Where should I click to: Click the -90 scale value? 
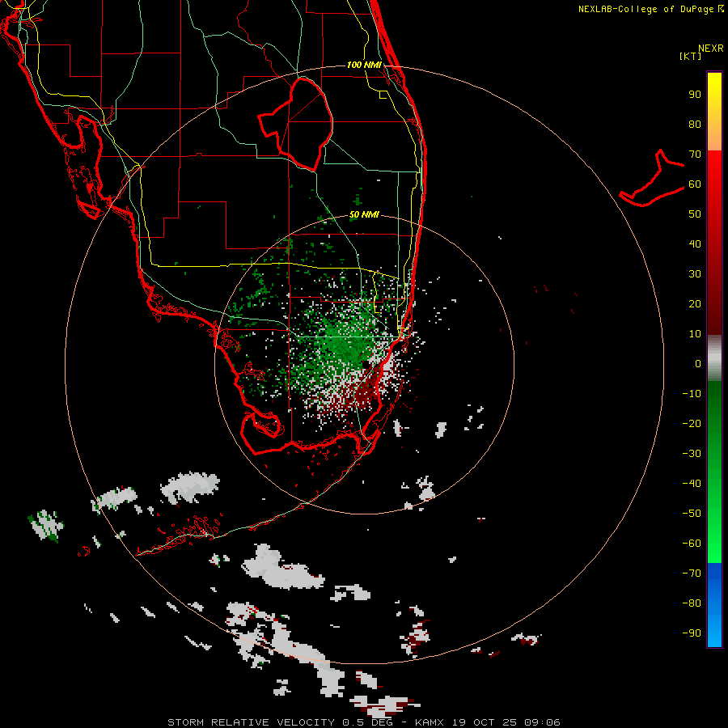coord(692,633)
